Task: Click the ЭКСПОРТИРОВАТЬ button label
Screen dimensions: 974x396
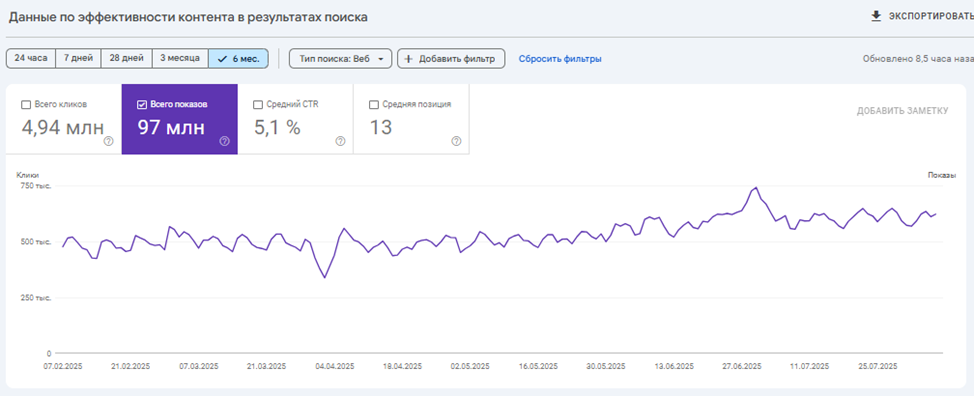Action: (x=931, y=17)
